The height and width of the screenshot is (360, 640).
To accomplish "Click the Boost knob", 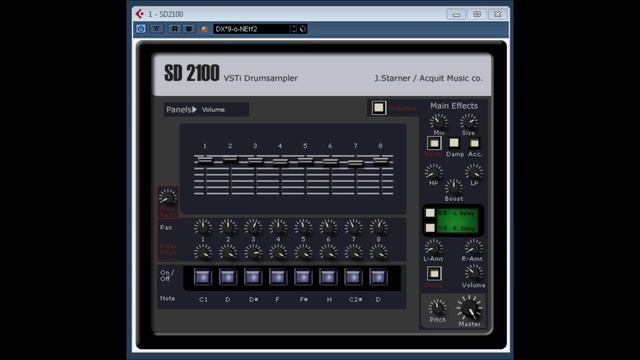I will coord(453,187).
